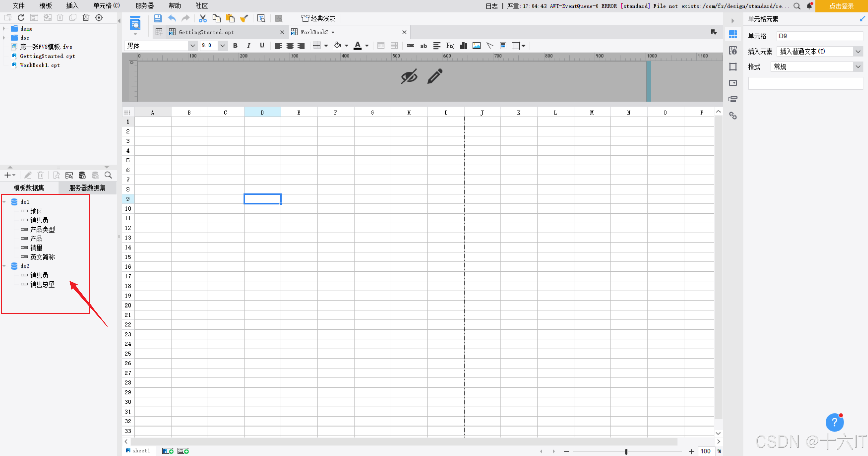Click the Insert formula F(x) icon
This screenshot has width=868, height=456.
click(450, 46)
